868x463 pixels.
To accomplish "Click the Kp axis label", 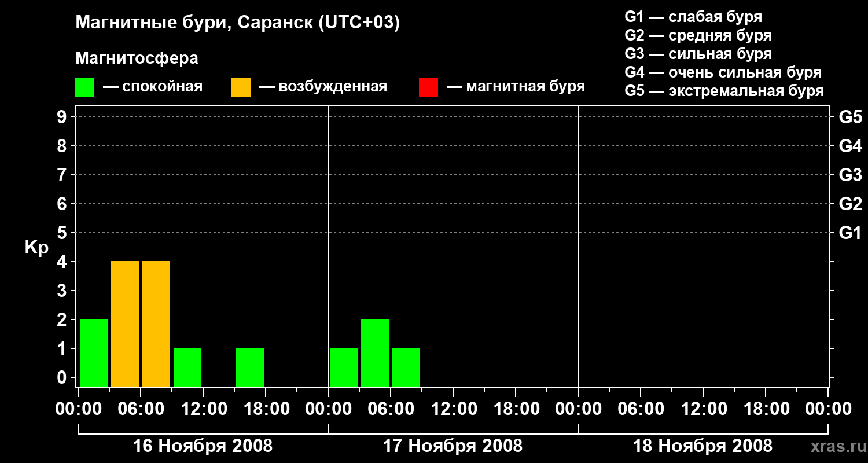I will click(x=36, y=248).
